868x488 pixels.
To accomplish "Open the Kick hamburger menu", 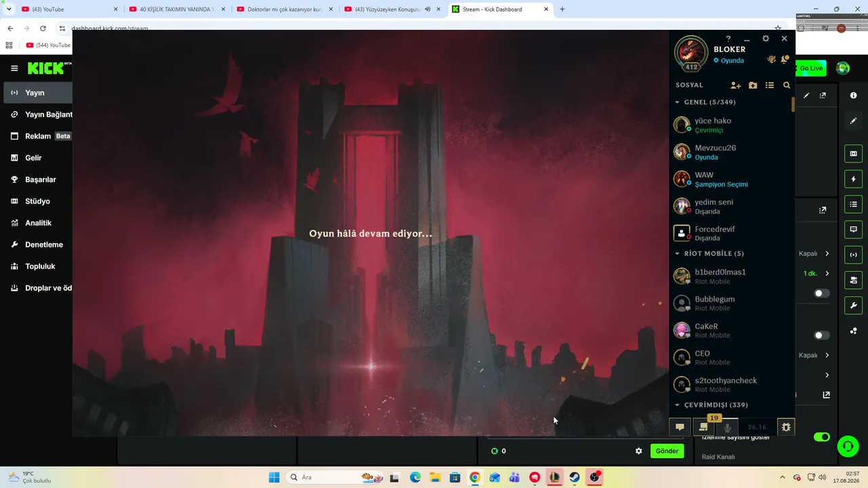I will point(14,68).
